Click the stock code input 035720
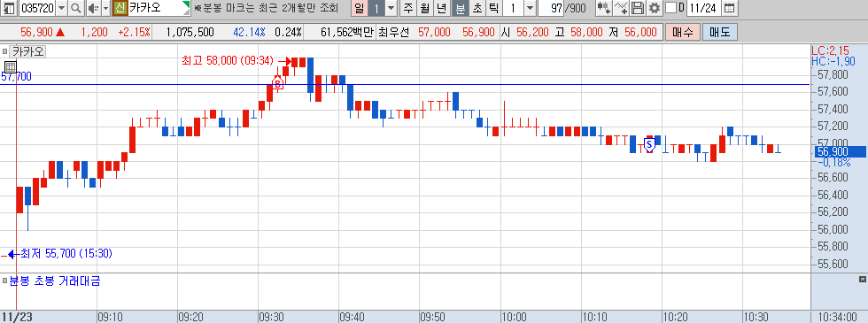The image size is (868, 323). click(36, 8)
